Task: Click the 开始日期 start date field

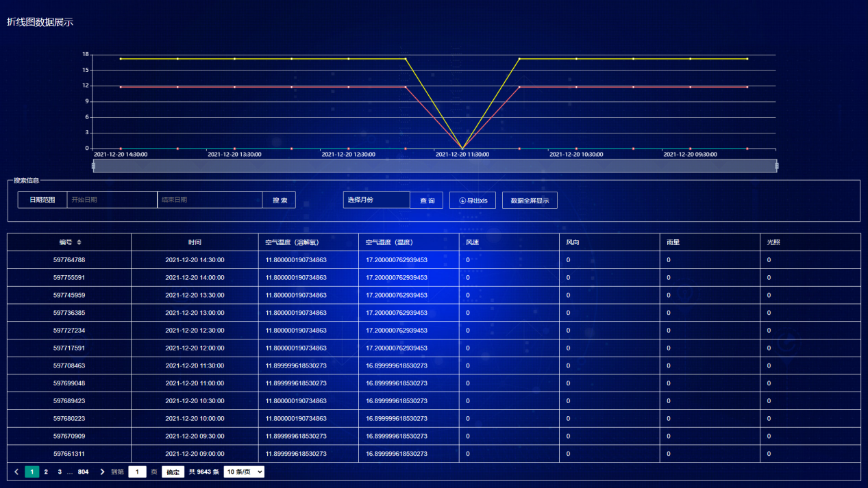Action: (x=112, y=200)
